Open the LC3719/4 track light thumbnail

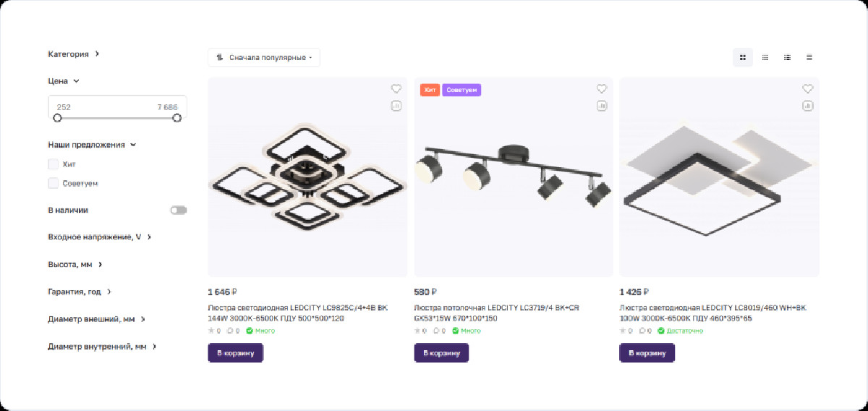point(514,177)
